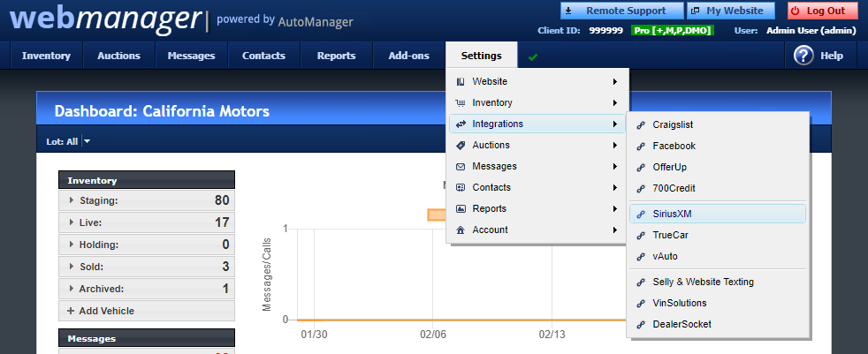Click the power icon on Log Out
868x354 pixels.
796,11
